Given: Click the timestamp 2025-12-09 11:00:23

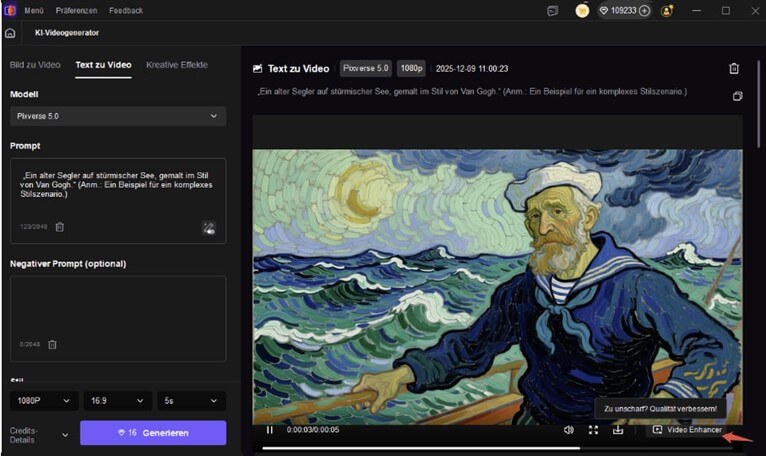Looking at the screenshot, I should pos(472,69).
